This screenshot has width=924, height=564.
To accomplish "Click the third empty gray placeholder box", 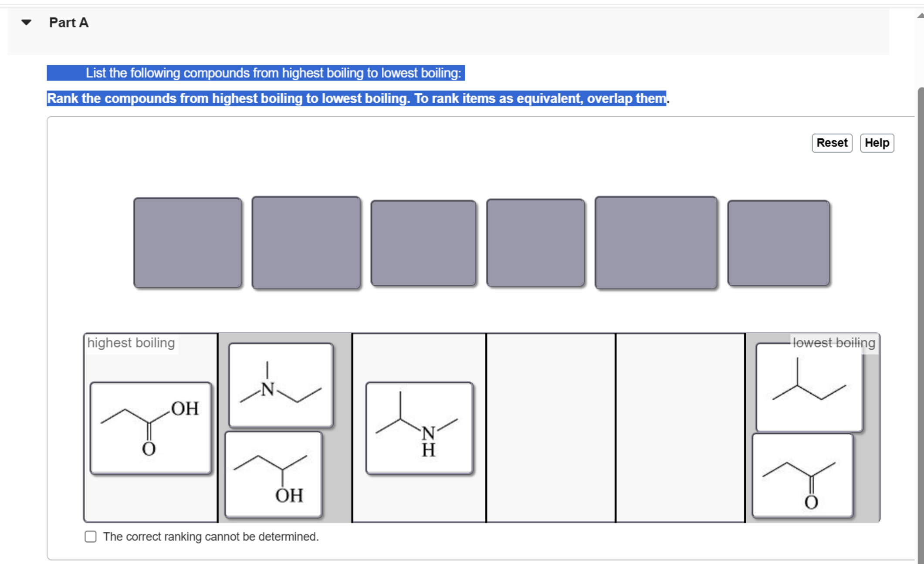I will click(423, 243).
